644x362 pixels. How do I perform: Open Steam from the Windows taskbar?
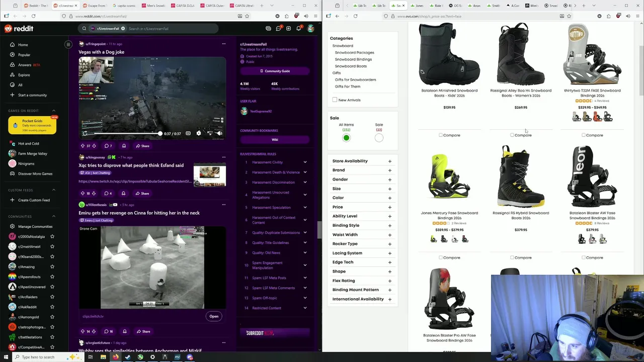click(128, 357)
